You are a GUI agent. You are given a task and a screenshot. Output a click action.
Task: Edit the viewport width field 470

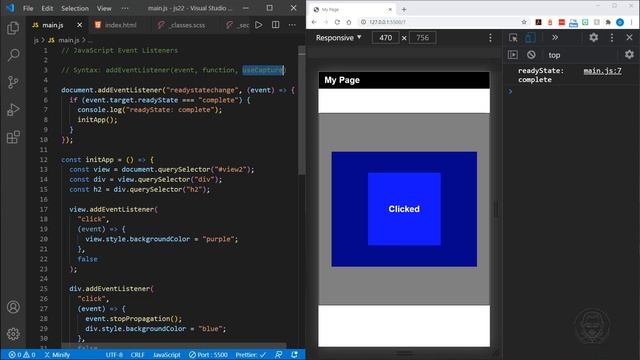385,38
